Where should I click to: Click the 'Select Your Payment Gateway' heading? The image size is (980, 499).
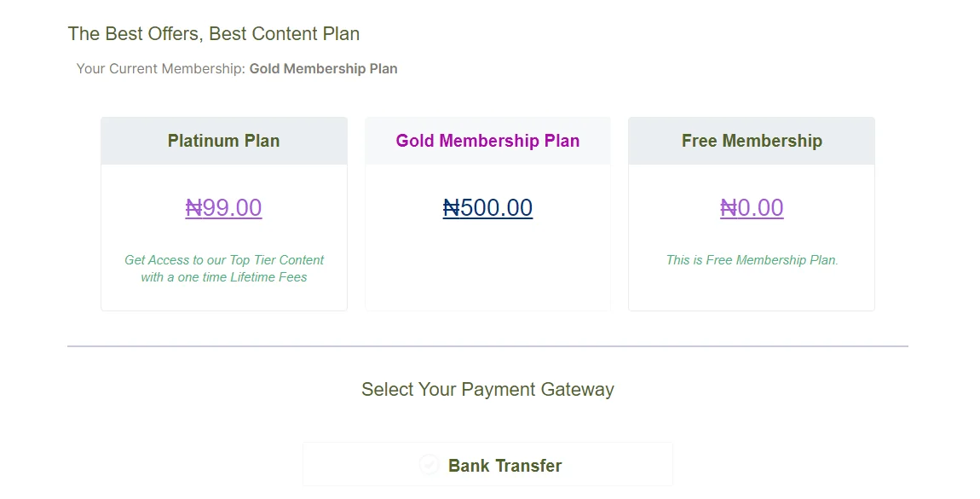point(487,389)
